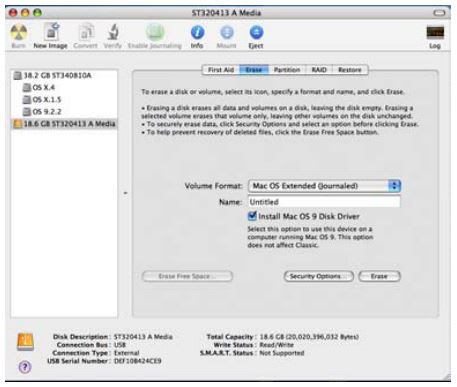
Task: Click the Total Capacity value text
Action: click(x=309, y=337)
